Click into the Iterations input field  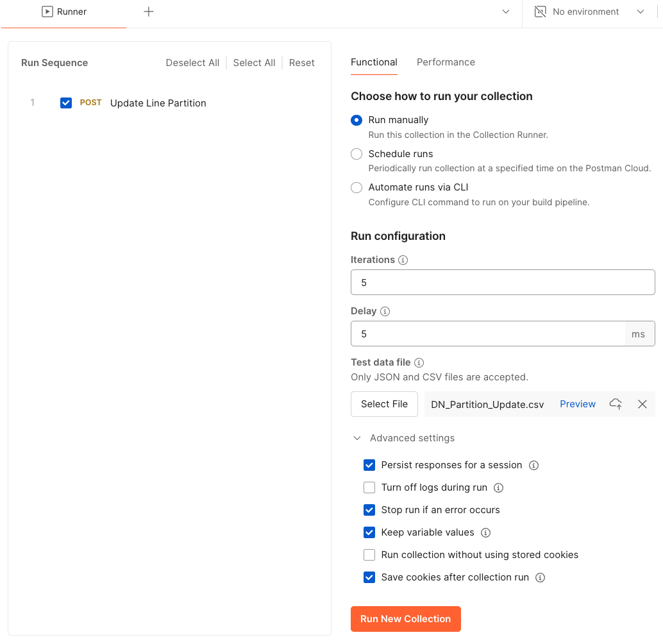tap(502, 282)
